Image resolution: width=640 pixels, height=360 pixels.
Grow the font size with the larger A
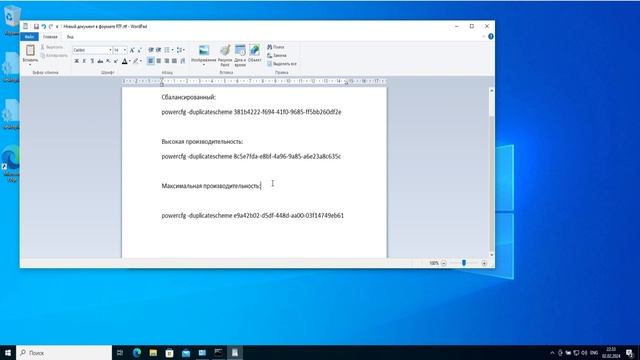click(x=132, y=50)
